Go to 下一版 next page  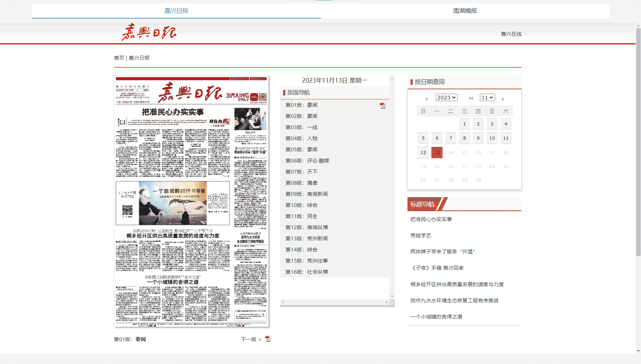[x=251, y=339]
